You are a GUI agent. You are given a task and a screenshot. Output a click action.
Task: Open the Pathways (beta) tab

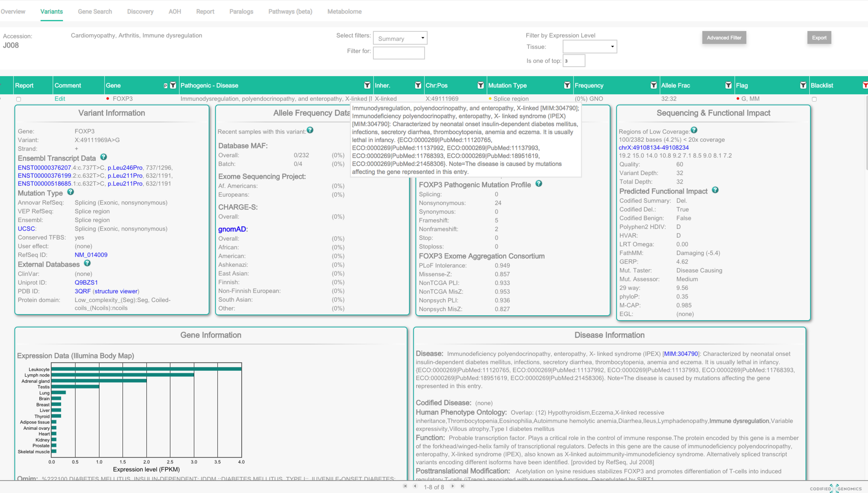point(290,12)
